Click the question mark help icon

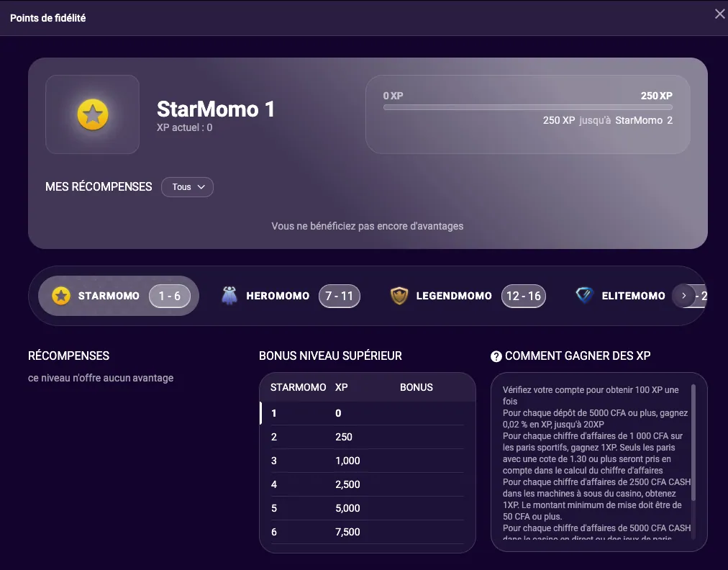(496, 356)
